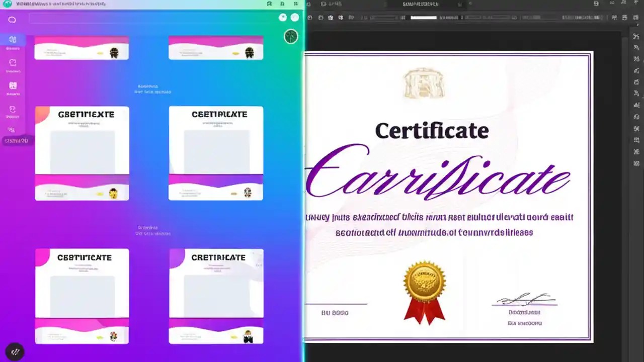Click the green circular profile avatar
The image size is (644, 362).
click(x=291, y=36)
